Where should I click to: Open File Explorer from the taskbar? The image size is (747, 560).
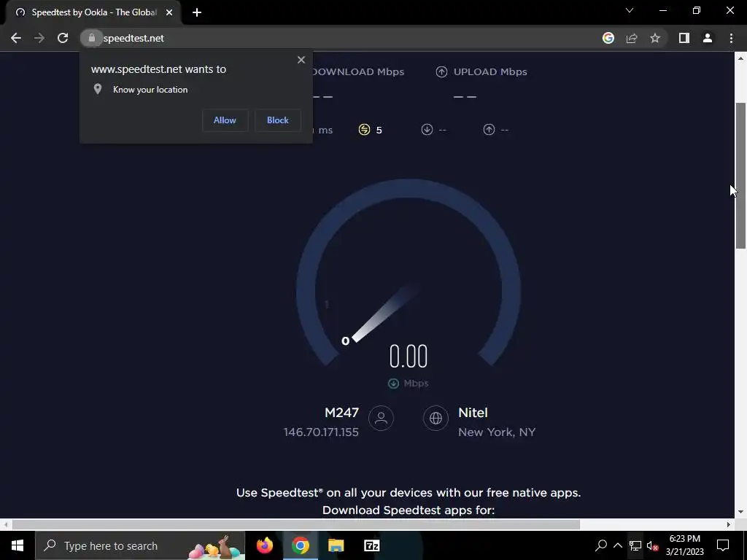336,545
